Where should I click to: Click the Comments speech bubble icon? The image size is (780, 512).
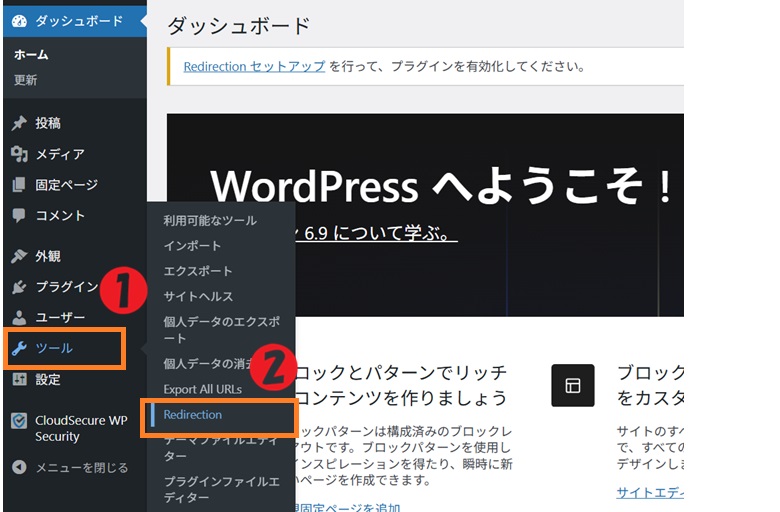coord(19,215)
